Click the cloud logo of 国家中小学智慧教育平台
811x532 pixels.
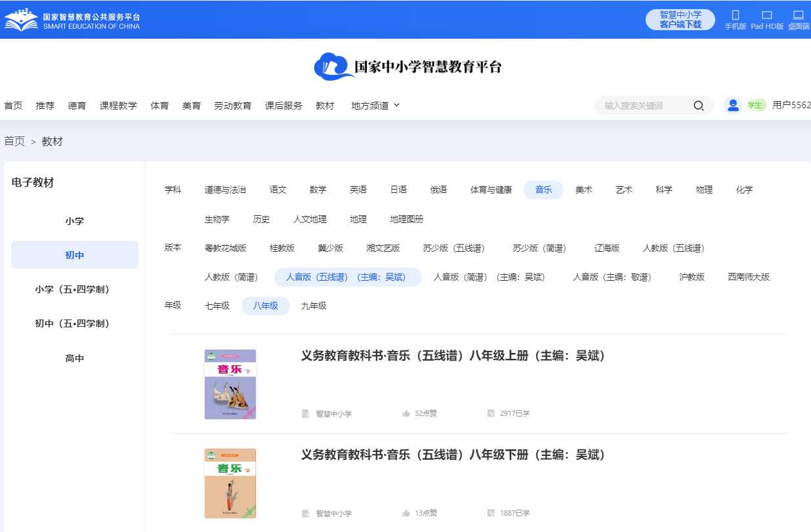pos(333,67)
